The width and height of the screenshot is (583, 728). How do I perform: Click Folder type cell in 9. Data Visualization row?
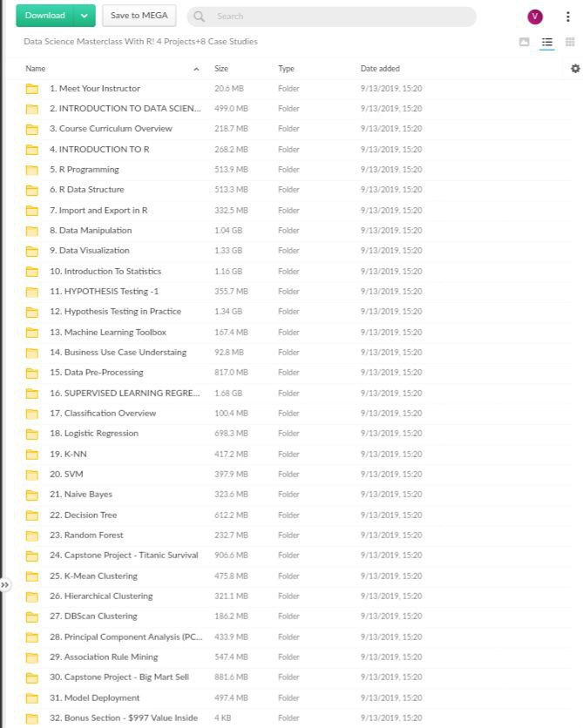[x=288, y=251]
